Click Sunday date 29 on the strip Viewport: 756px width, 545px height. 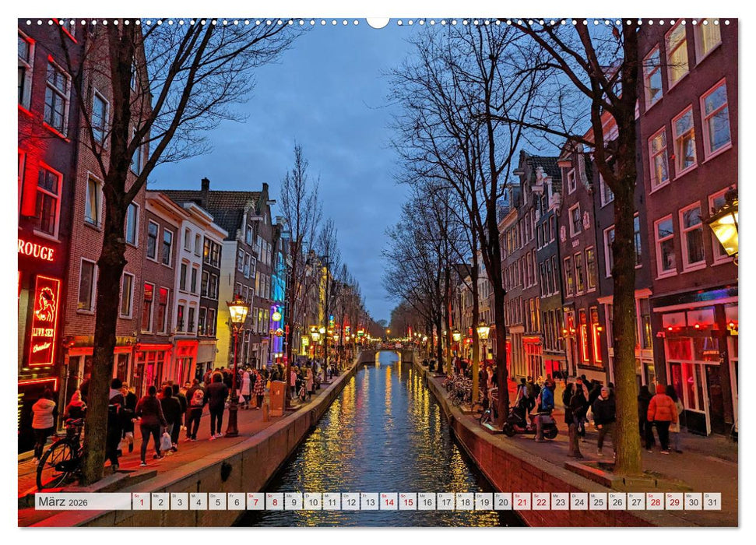tap(674, 504)
